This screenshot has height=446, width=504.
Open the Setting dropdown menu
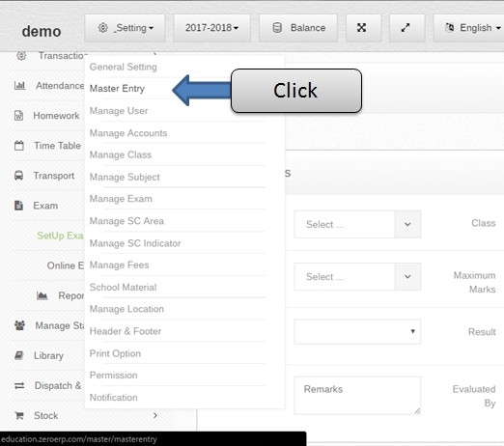tap(125, 28)
